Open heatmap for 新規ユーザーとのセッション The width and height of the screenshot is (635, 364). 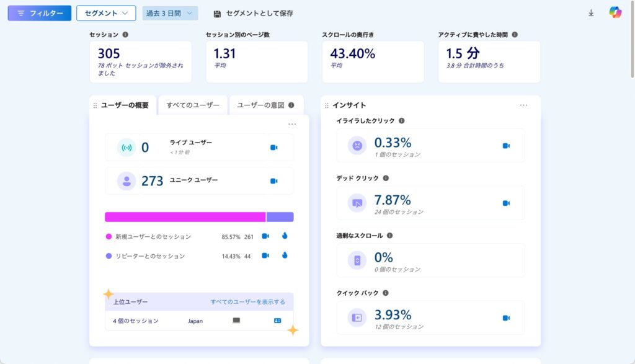285,236
